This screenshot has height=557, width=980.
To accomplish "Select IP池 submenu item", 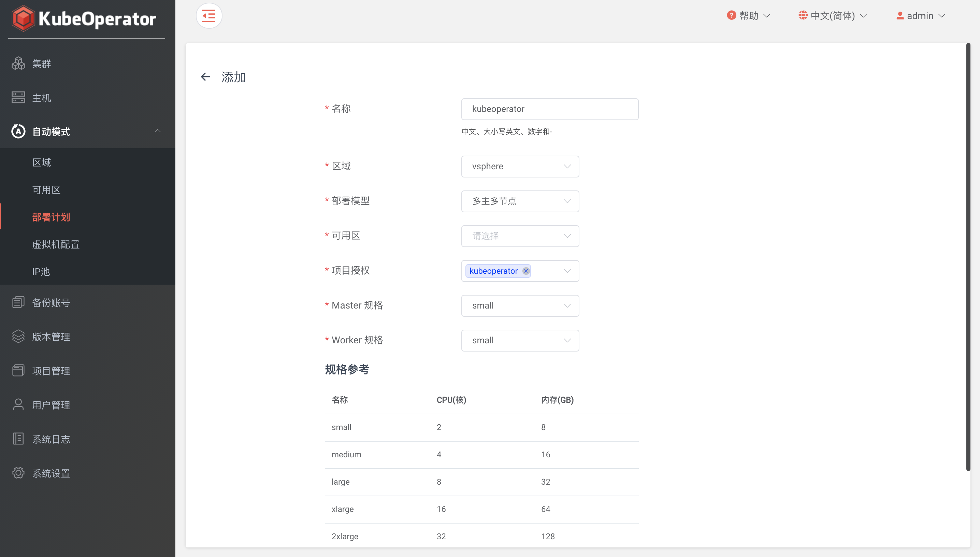I will point(41,272).
